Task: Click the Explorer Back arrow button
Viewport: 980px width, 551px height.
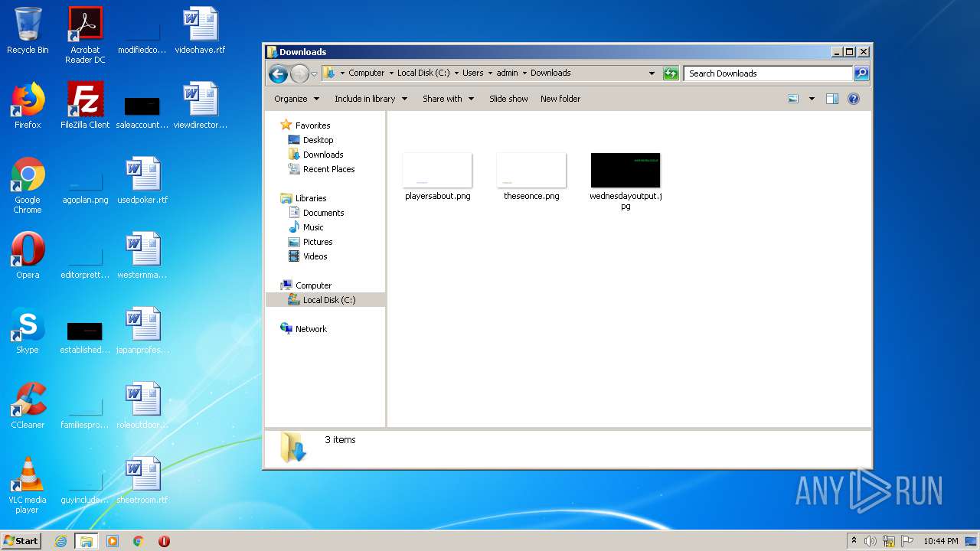Action: [x=279, y=73]
